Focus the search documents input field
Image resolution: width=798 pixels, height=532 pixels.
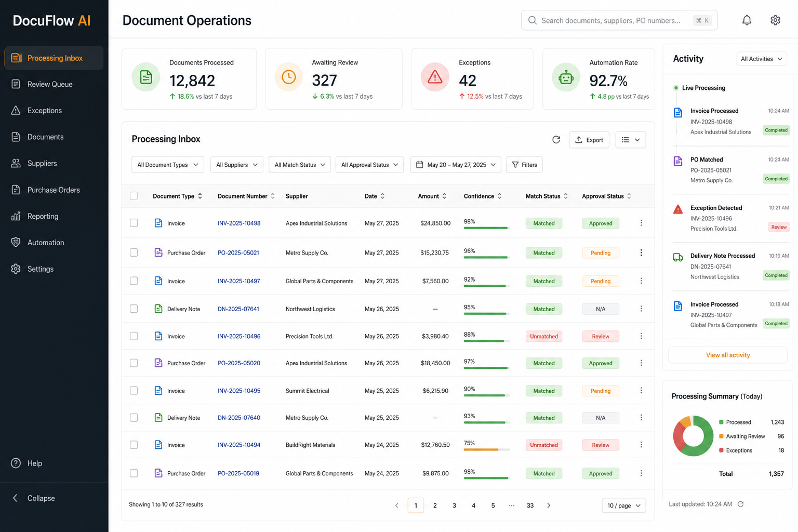pos(619,20)
